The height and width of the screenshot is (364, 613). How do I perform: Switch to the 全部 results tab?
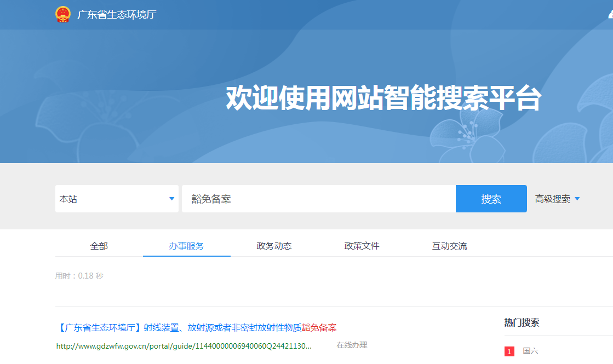[x=99, y=246]
